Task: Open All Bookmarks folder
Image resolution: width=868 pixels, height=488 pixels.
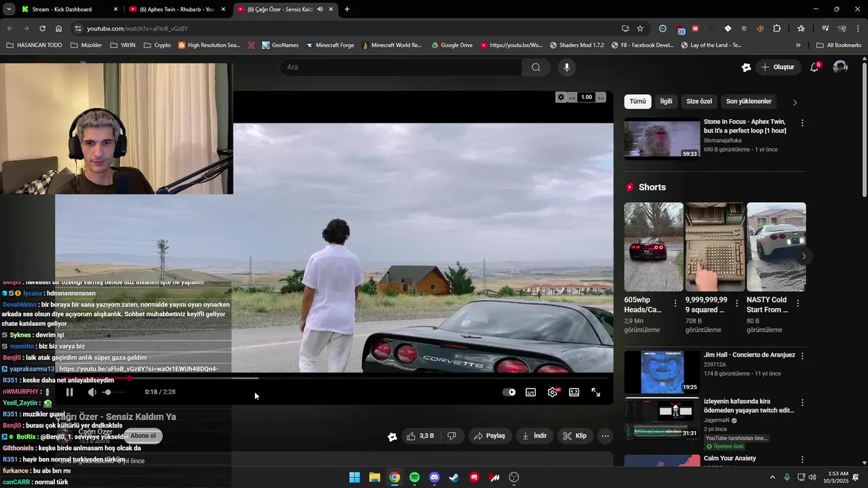Action: [x=839, y=45]
